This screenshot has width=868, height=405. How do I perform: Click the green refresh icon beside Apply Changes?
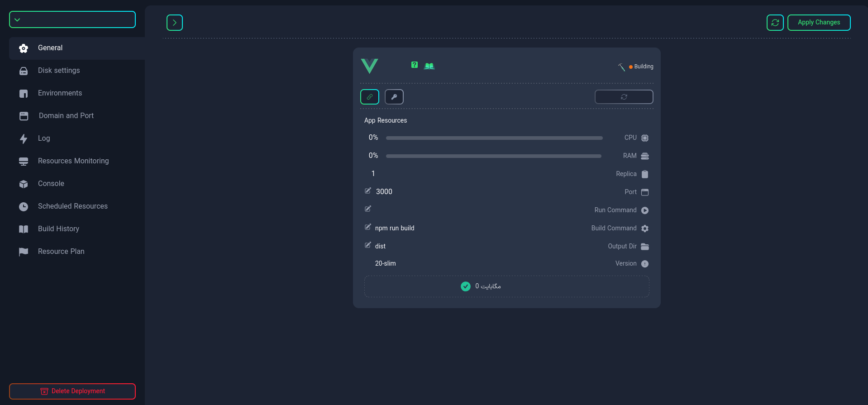coord(775,23)
